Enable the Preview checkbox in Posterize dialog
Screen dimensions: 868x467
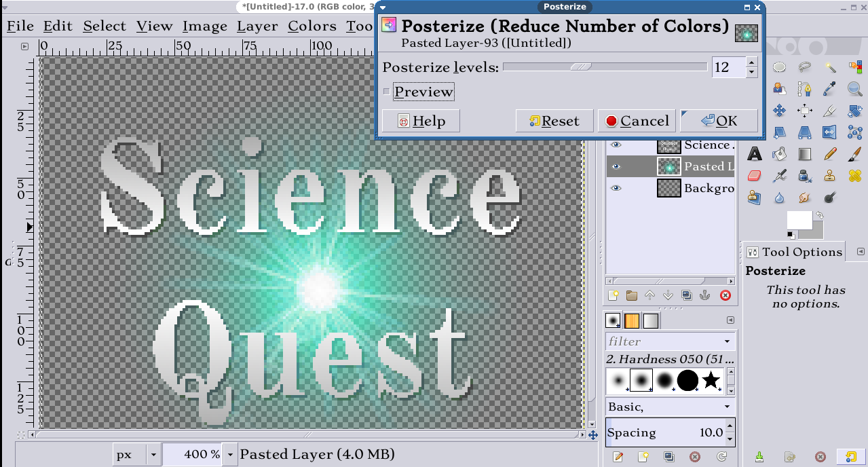[x=386, y=91]
